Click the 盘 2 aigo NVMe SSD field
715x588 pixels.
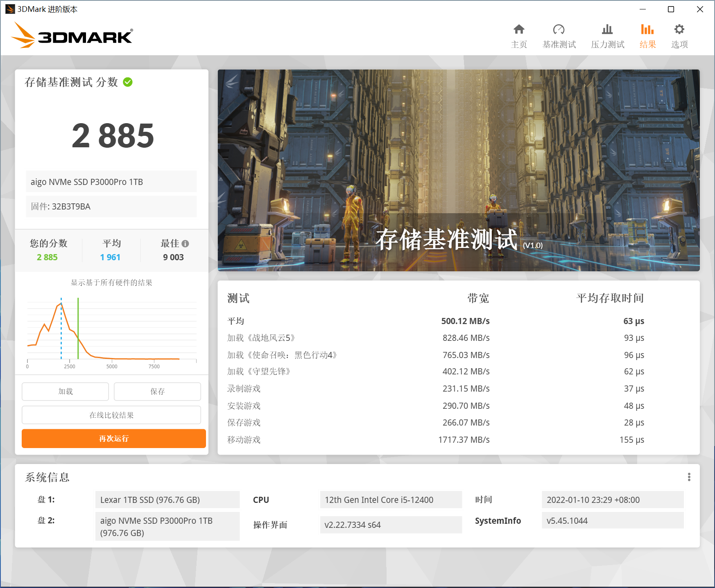(x=167, y=527)
